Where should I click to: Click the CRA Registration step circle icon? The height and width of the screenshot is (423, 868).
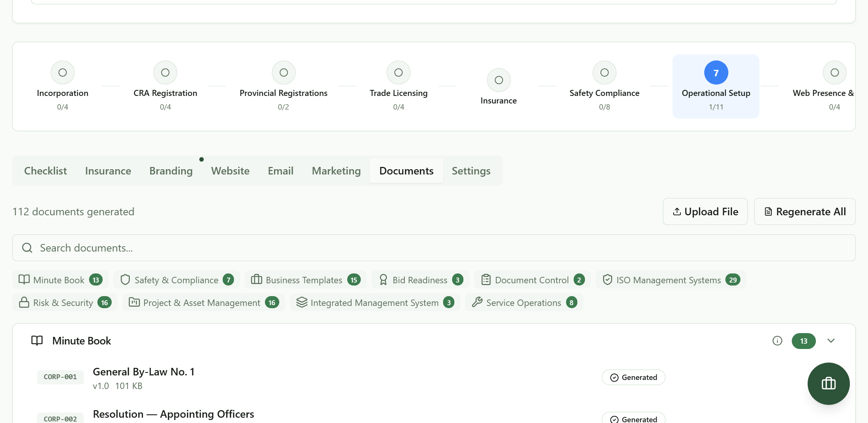coord(165,73)
